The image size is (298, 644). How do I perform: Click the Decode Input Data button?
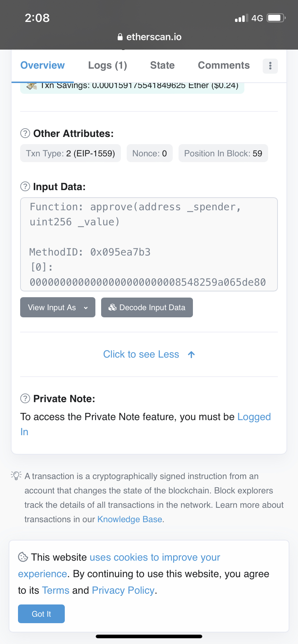tap(147, 307)
